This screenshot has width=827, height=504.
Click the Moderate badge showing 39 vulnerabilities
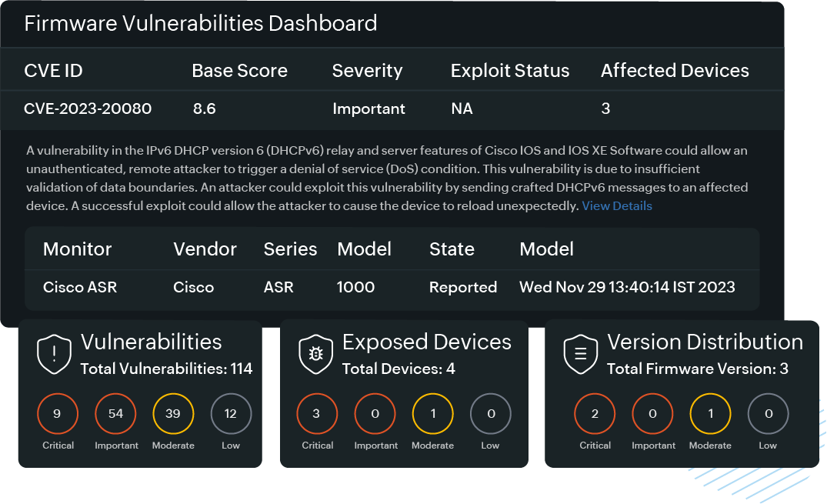click(x=172, y=413)
